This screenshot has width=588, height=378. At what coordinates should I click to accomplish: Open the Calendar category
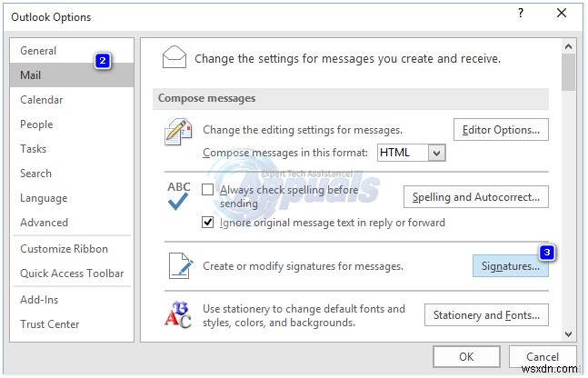pos(72,100)
